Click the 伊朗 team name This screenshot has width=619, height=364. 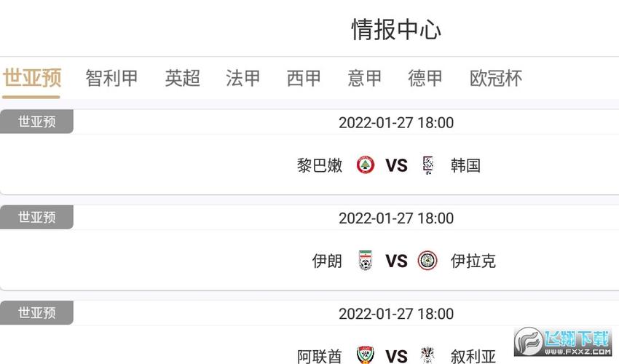[327, 261]
